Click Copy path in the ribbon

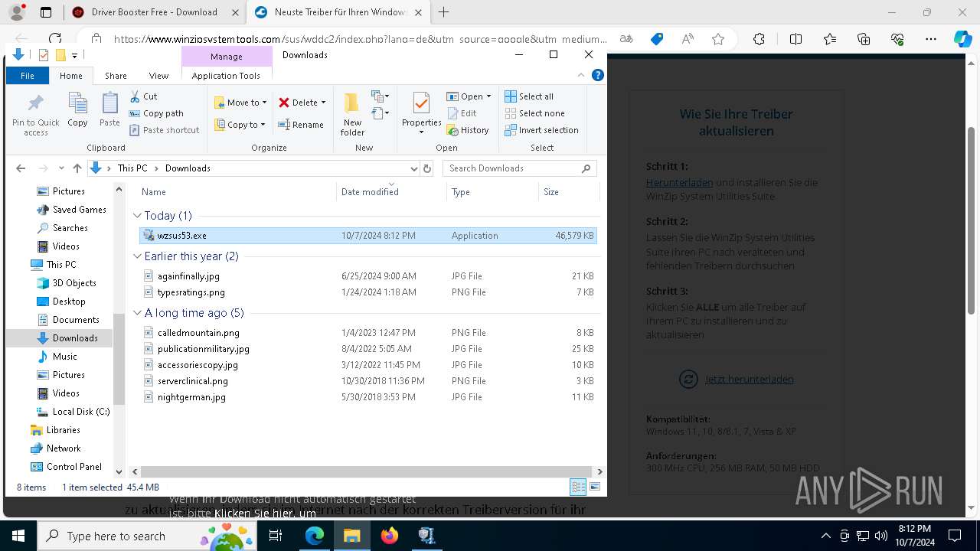[157, 113]
